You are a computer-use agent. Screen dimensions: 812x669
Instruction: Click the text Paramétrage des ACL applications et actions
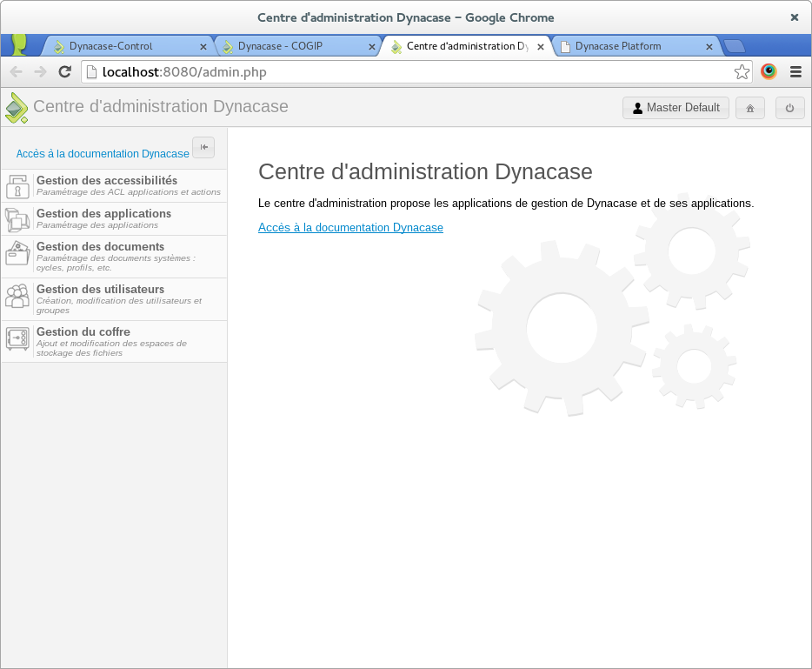pyautogui.click(x=129, y=192)
